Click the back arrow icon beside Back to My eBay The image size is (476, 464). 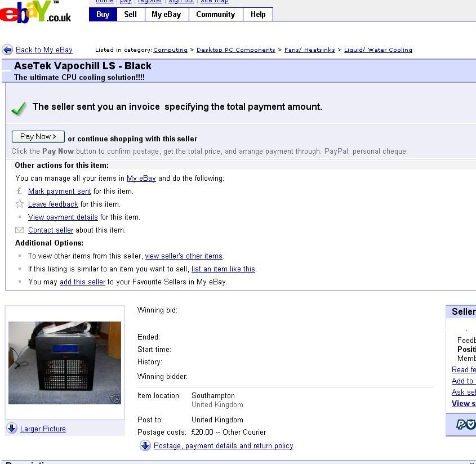pyautogui.click(x=7, y=50)
